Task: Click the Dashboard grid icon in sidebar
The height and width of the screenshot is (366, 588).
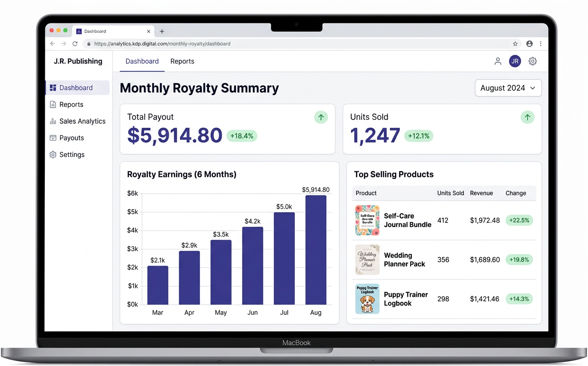Action: click(53, 88)
